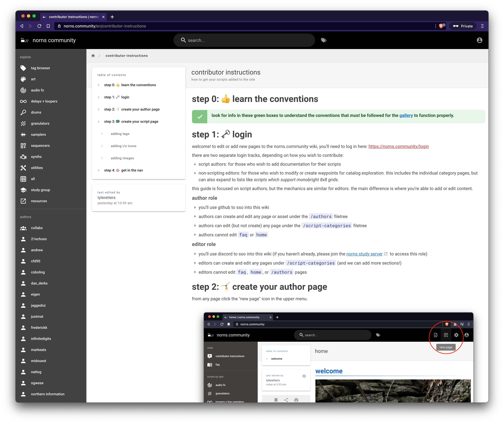Open the account avatar icon in header
504x423 pixels.
tap(479, 40)
